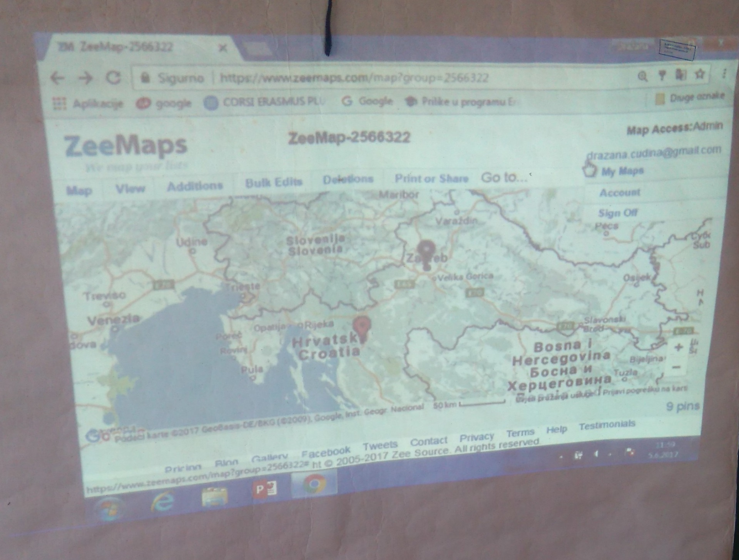This screenshot has width=739, height=560.
Task: Open the View menu
Action: tap(130, 188)
